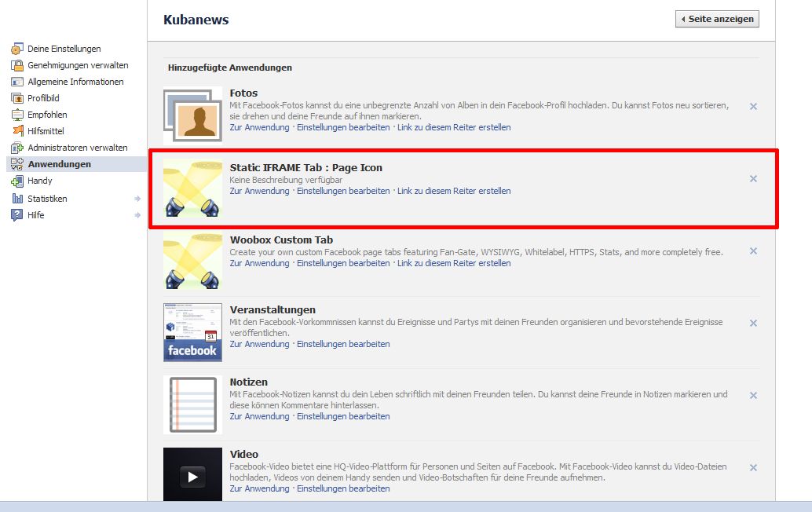This screenshot has width=812, height=512.
Task: Select Profilbild in the sidebar
Action: click(x=43, y=98)
